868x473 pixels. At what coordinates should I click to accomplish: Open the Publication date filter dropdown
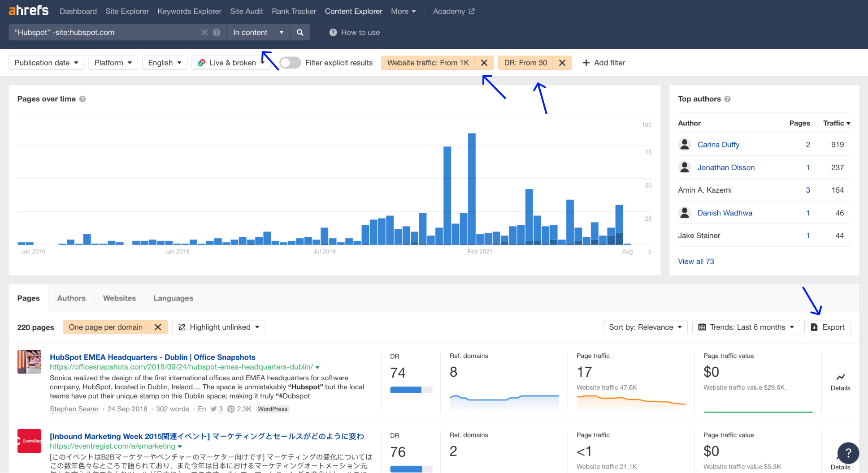coord(47,63)
